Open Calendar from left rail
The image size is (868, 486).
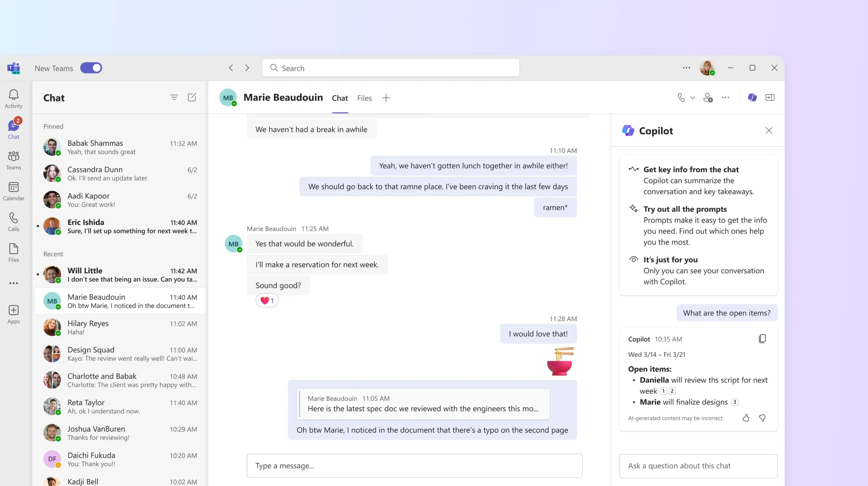14,191
